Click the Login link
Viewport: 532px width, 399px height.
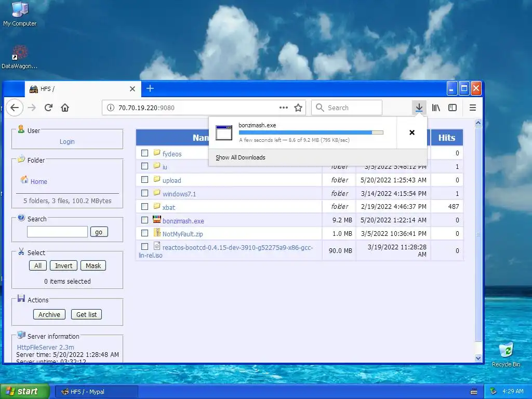[67, 142]
